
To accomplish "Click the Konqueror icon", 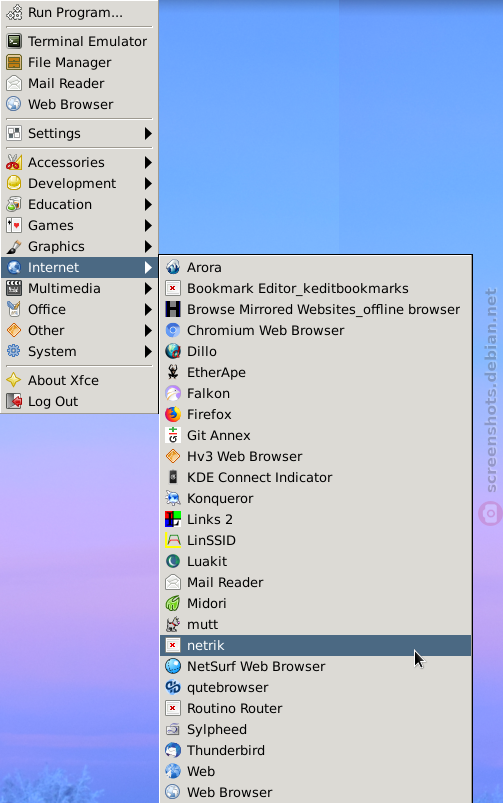I will [173, 498].
